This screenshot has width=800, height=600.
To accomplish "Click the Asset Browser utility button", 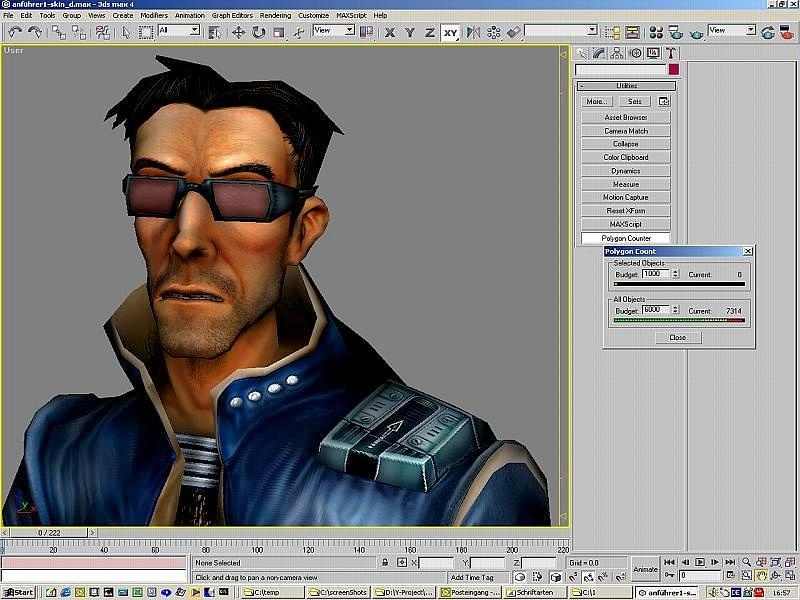I will (626, 117).
